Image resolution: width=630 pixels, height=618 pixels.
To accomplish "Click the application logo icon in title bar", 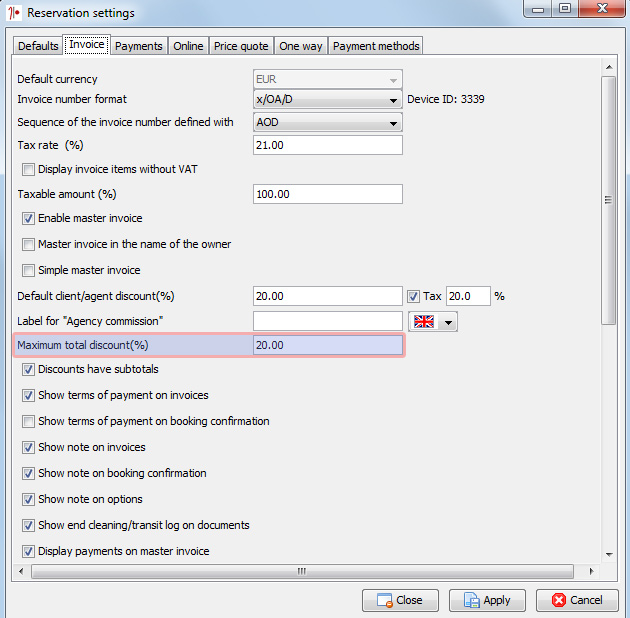I will [x=14, y=12].
